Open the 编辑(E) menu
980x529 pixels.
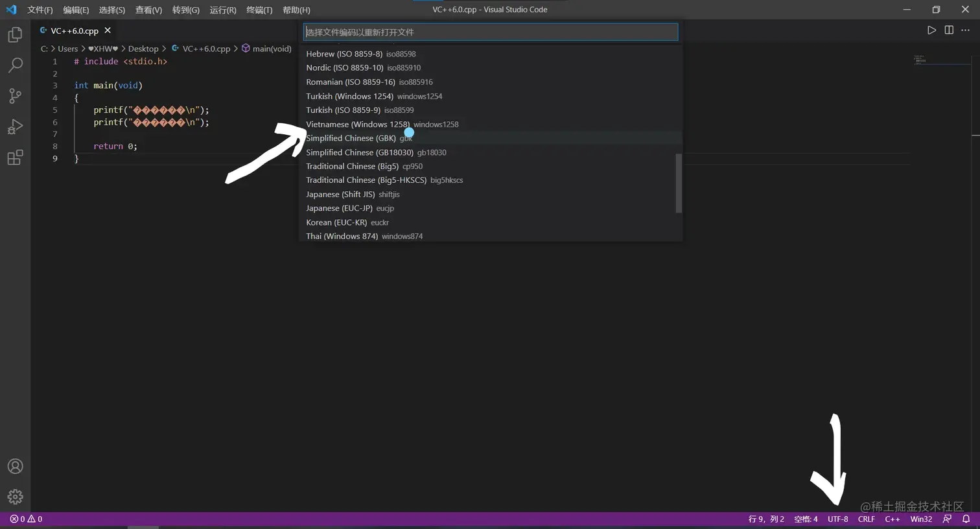[76, 10]
